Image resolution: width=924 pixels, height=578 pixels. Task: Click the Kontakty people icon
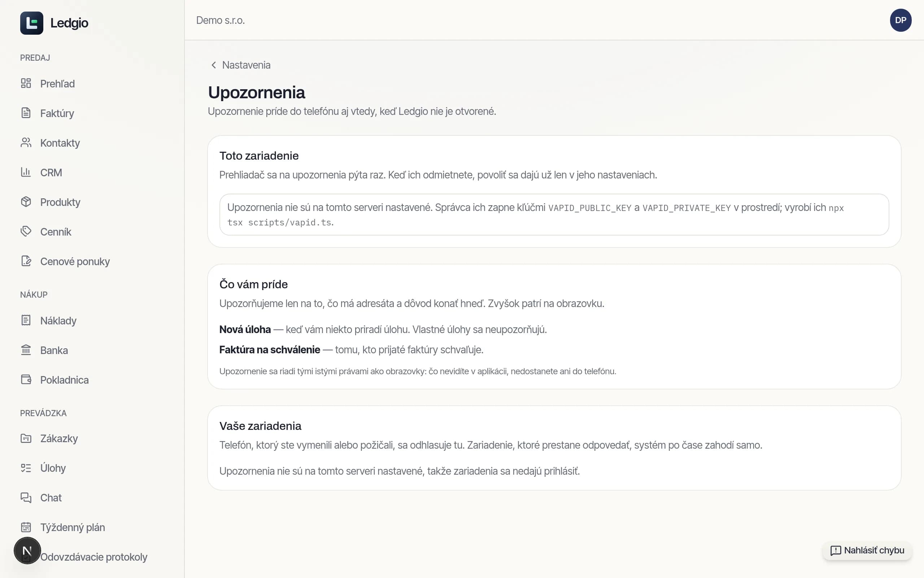click(x=26, y=143)
